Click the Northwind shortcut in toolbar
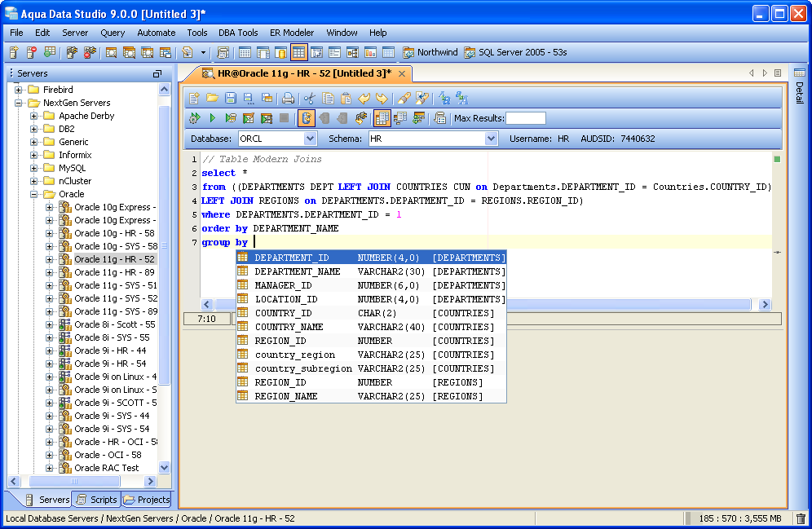The width and height of the screenshot is (812, 529). point(430,52)
